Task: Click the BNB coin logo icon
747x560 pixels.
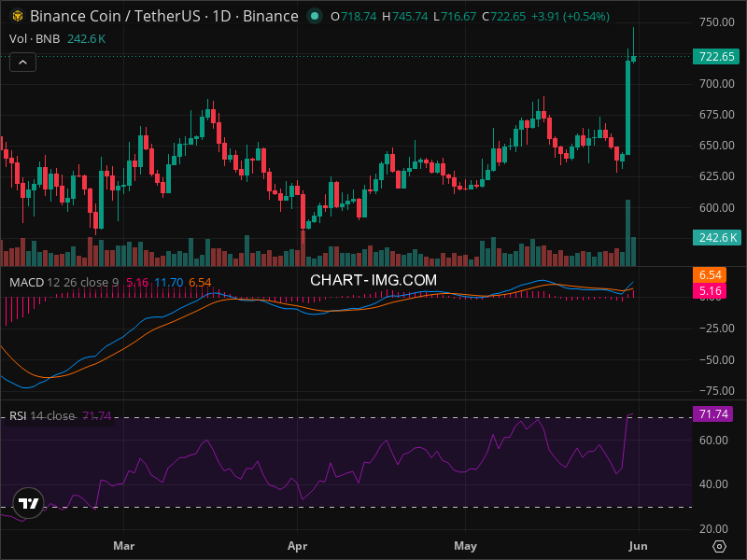Action: coord(18,16)
